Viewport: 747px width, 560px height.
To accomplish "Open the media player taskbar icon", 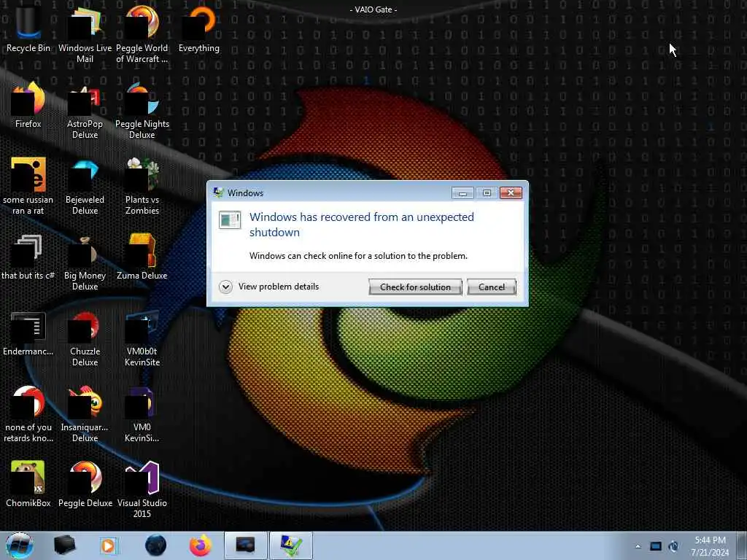I will 109,545.
